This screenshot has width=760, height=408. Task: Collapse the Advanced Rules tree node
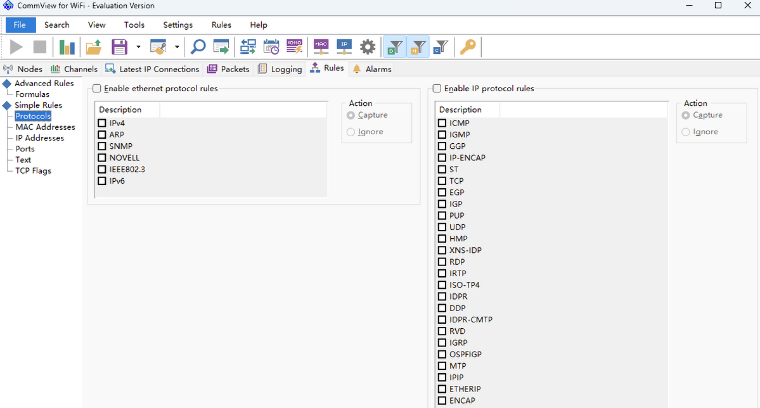click(x=7, y=84)
